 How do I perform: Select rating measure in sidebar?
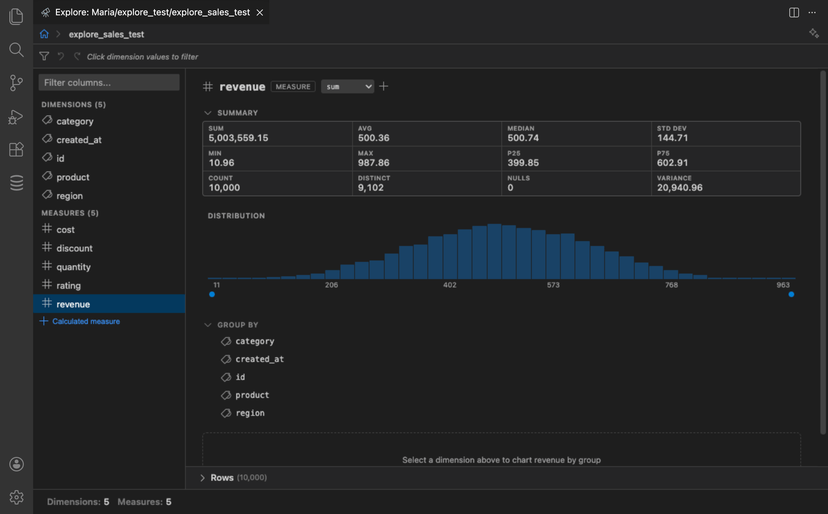click(x=109, y=285)
